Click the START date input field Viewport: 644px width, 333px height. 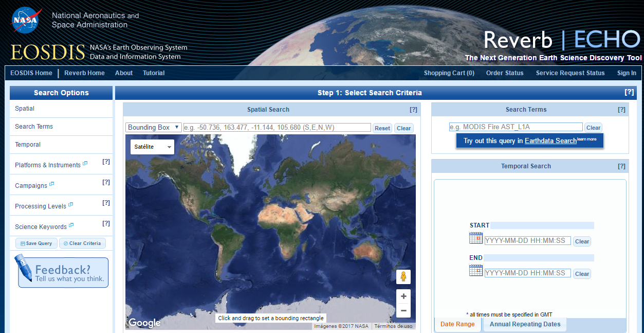tap(528, 241)
